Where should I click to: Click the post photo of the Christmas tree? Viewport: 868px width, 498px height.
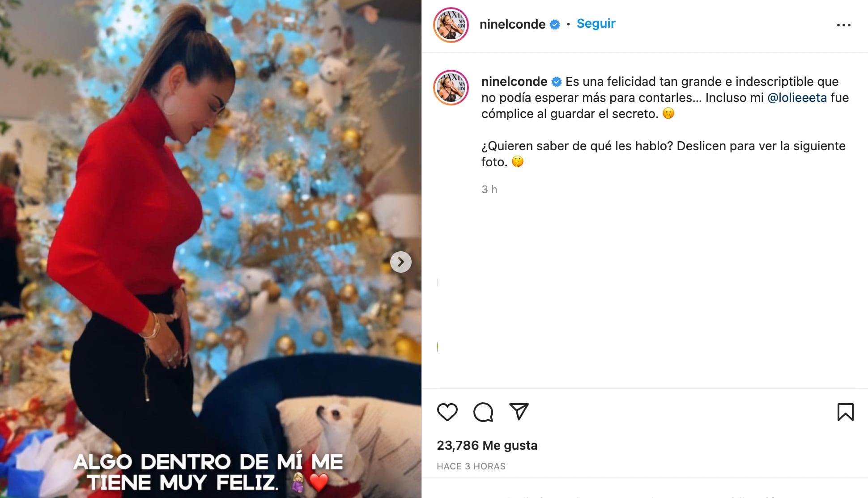(x=210, y=249)
